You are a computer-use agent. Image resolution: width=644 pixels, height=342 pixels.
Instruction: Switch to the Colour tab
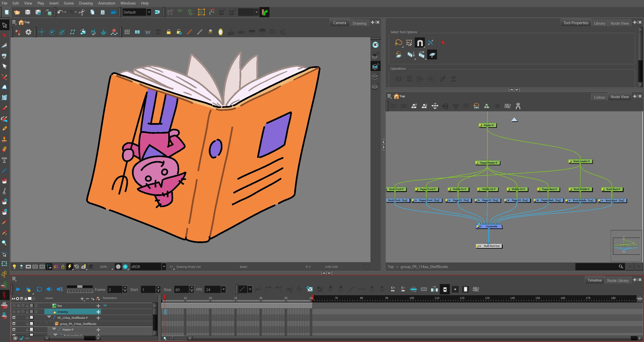599,97
